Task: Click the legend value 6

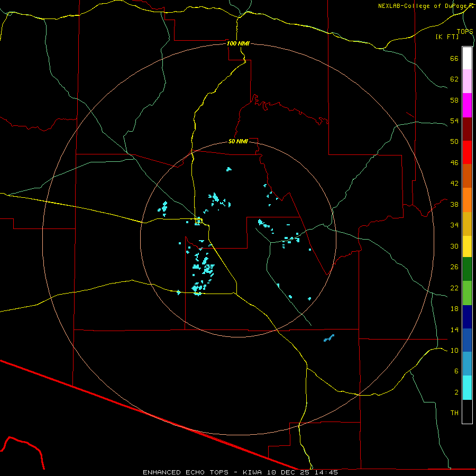Action: coord(456,371)
